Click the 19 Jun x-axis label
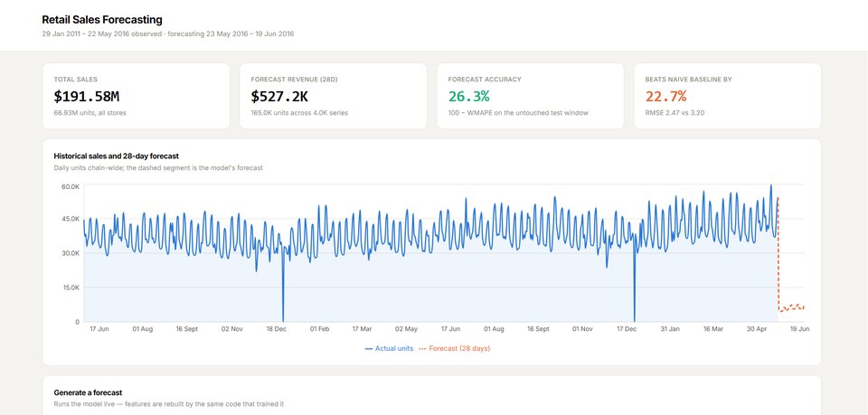Screen dimensions: 868x415 (800, 329)
